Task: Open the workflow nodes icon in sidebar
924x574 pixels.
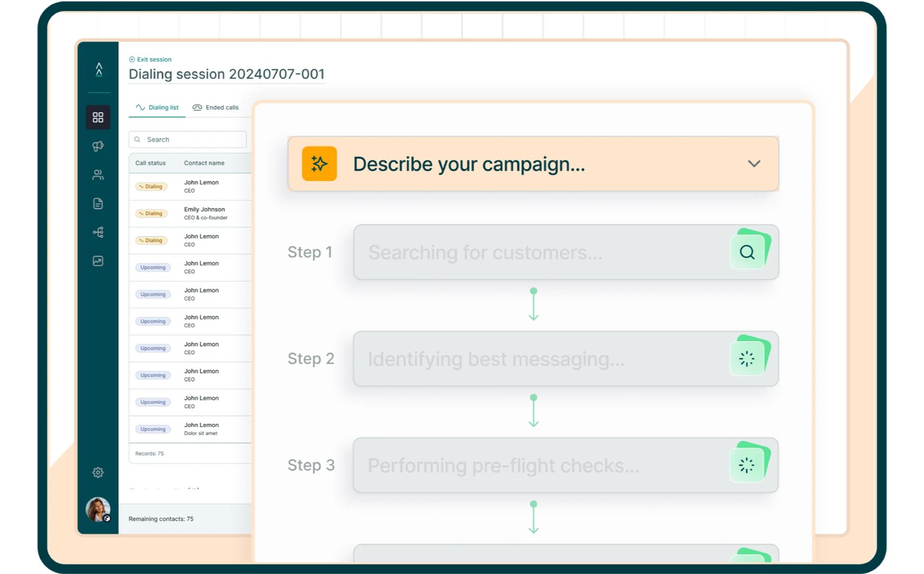Action: pos(98,232)
